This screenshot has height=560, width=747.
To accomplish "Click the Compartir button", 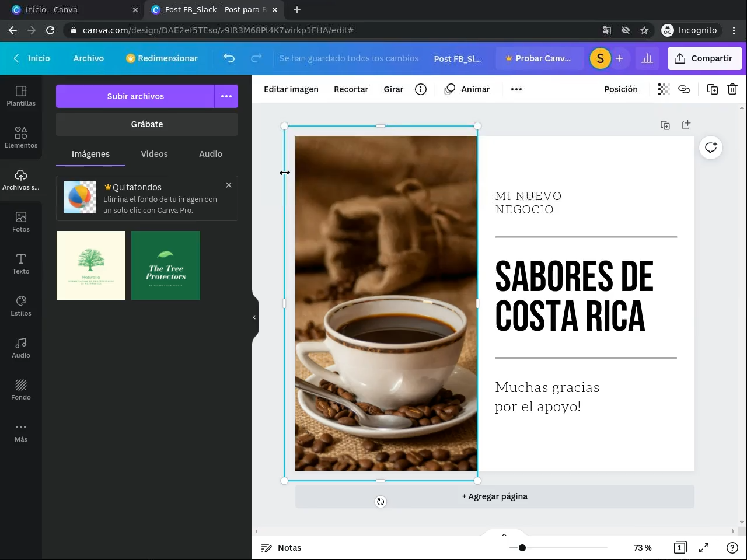I will click(704, 58).
